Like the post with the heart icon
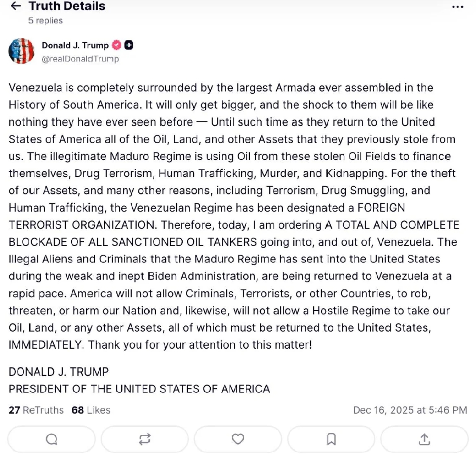Screen dimensions: 476x454 [x=238, y=439]
